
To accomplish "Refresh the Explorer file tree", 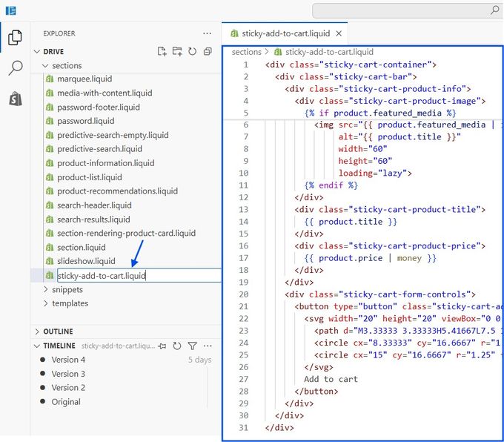I will (x=192, y=51).
